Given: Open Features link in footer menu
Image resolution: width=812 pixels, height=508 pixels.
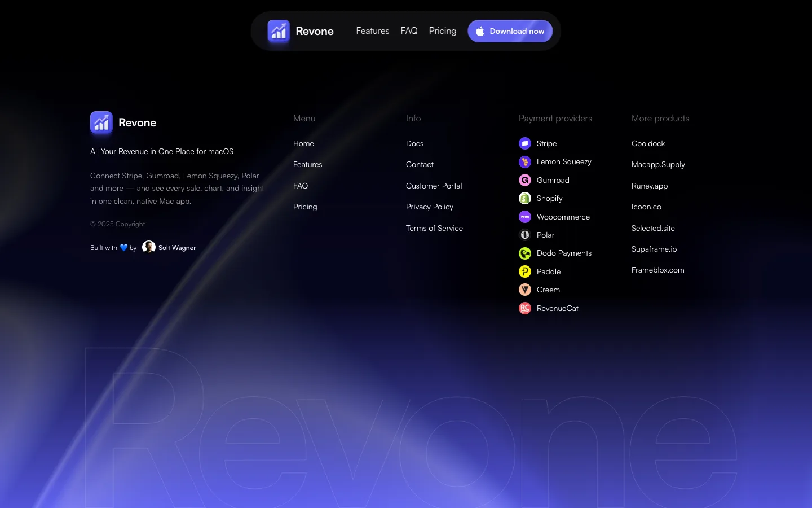Looking at the screenshot, I should pyautogui.click(x=308, y=164).
